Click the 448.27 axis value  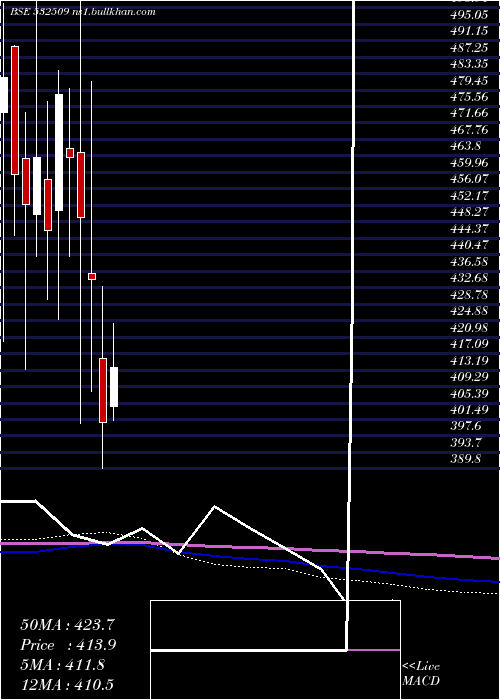tap(469, 212)
